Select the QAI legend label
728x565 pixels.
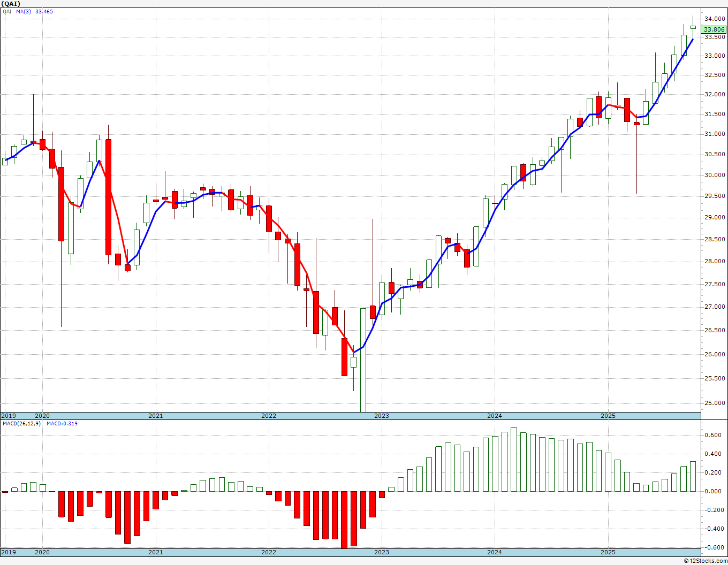(x=7, y=11)
